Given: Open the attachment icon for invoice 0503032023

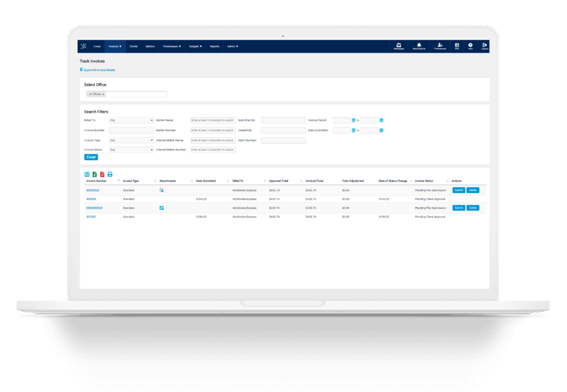Looking at the screenshot, I should coord(161,208).
